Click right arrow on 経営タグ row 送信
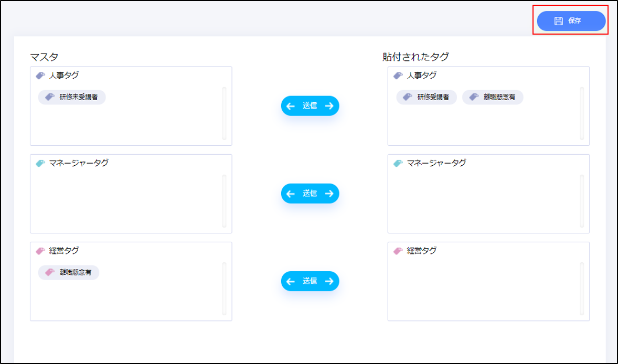 point(329,281)
